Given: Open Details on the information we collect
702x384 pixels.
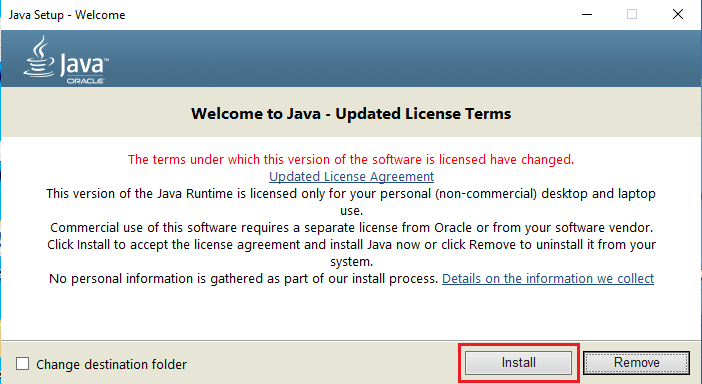Looking at the screenshot, I should [548, 278].
